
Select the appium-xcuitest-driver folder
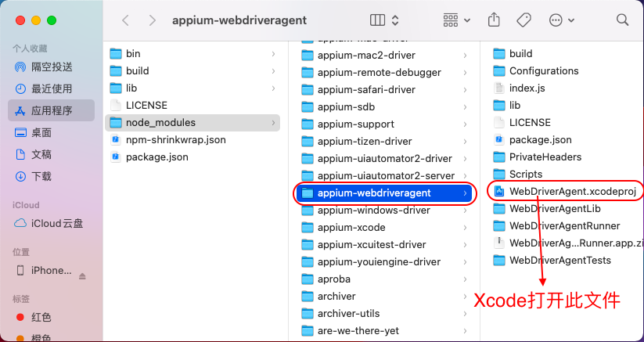(x=384, y=245)
